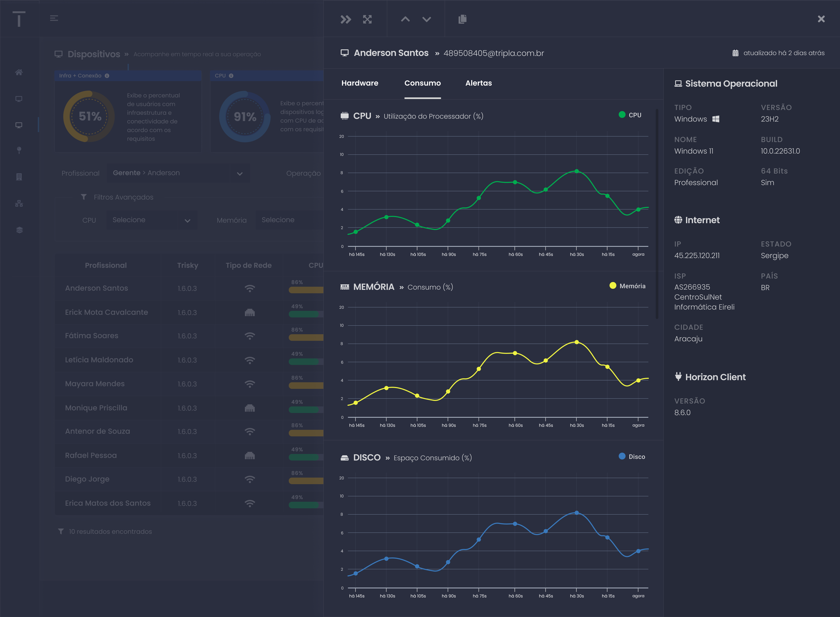Expand the panel to fullscreen view

pos(368,19)
